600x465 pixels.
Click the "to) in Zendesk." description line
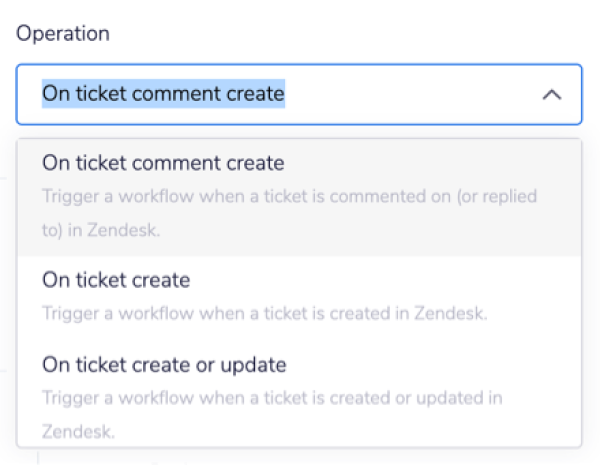tap(103, 229)
